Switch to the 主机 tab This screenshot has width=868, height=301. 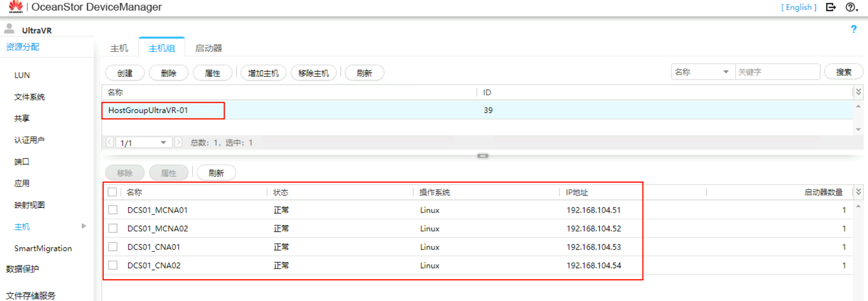coord(119,48)
